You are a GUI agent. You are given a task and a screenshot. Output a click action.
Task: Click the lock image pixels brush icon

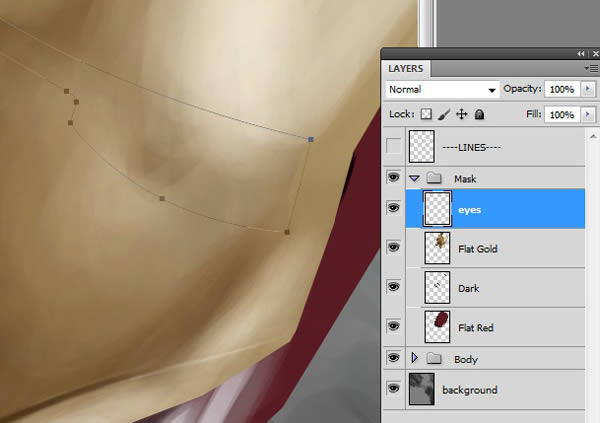(x=444, y=114)
